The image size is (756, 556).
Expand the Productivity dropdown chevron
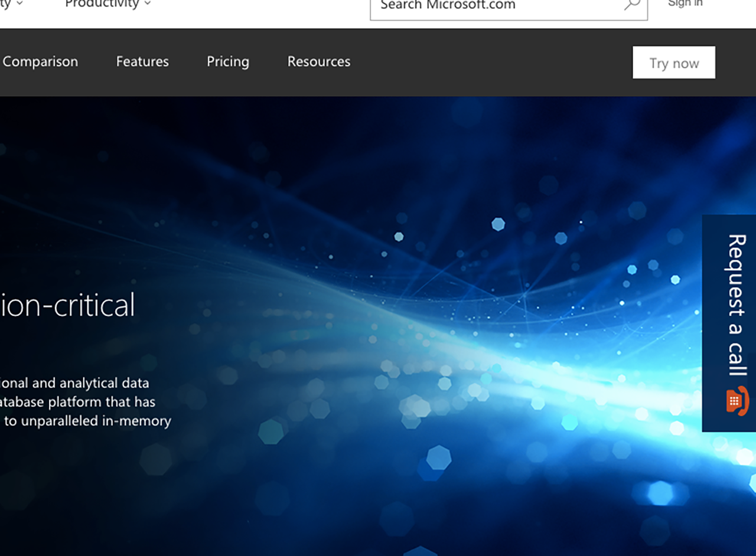(x=146, y=5)
